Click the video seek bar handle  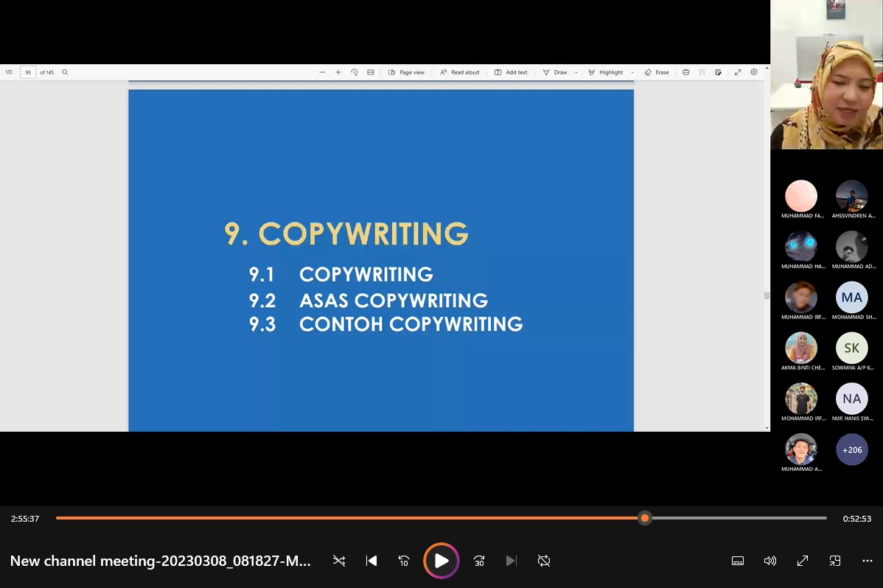coord(645,518)
